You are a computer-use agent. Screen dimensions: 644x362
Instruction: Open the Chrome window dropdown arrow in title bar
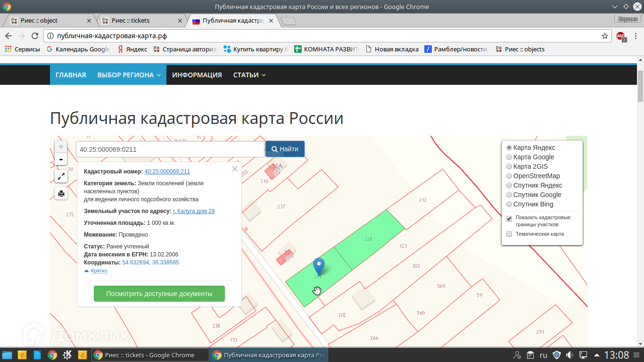tap(615, 7)
